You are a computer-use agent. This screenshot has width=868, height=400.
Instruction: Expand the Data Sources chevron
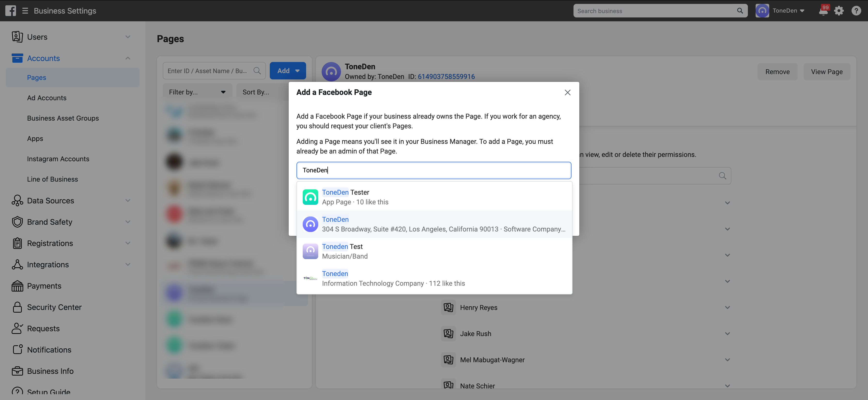128,200
